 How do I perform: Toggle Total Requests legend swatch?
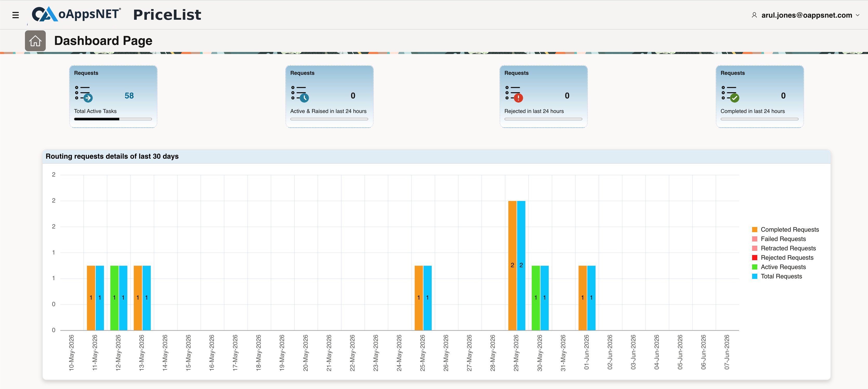point(754,277)
